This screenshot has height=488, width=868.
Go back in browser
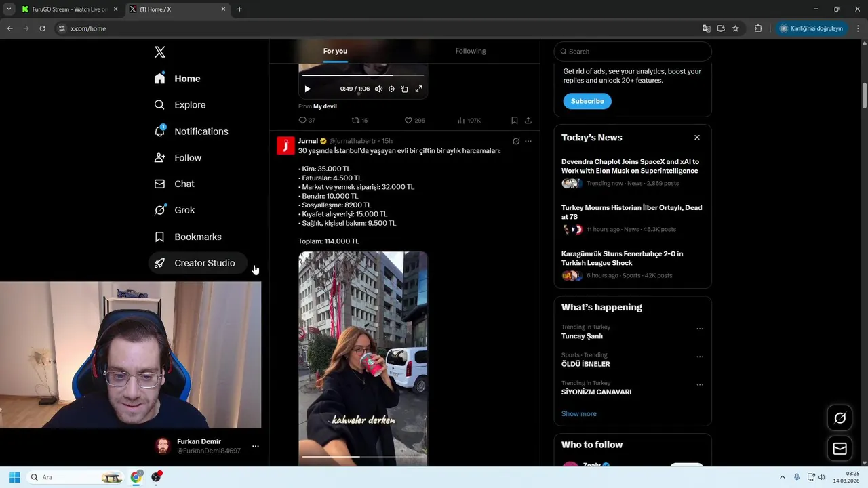tap(9, 28)
